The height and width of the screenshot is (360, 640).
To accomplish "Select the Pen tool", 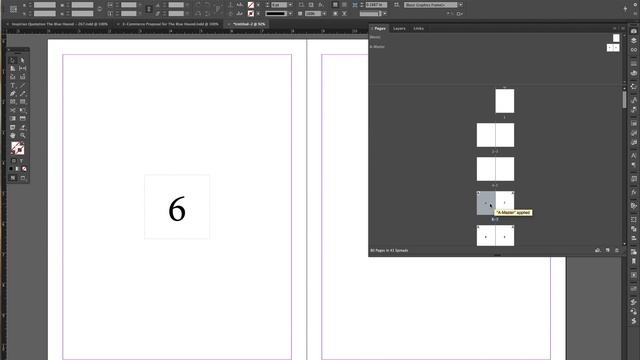I will (x=13, y=93).
